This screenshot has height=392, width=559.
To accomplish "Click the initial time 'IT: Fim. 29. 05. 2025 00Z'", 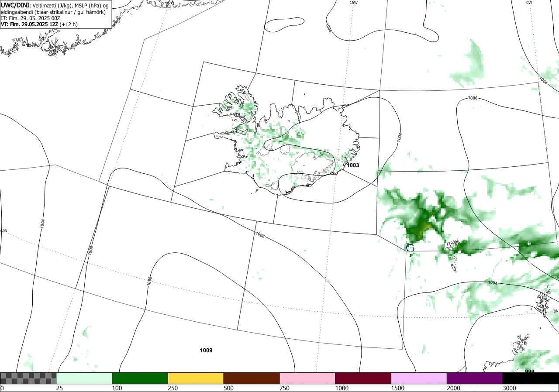I will [x=31, y=18].
